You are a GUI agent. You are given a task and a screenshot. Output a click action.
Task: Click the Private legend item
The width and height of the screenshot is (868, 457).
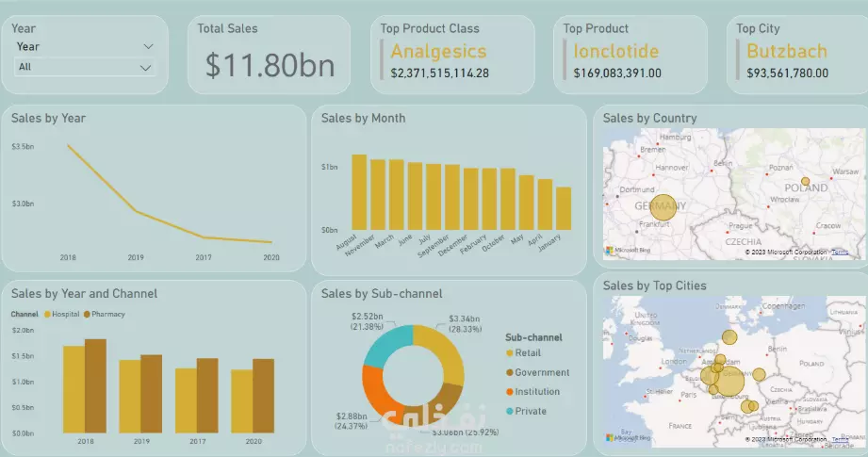(526, 411)
